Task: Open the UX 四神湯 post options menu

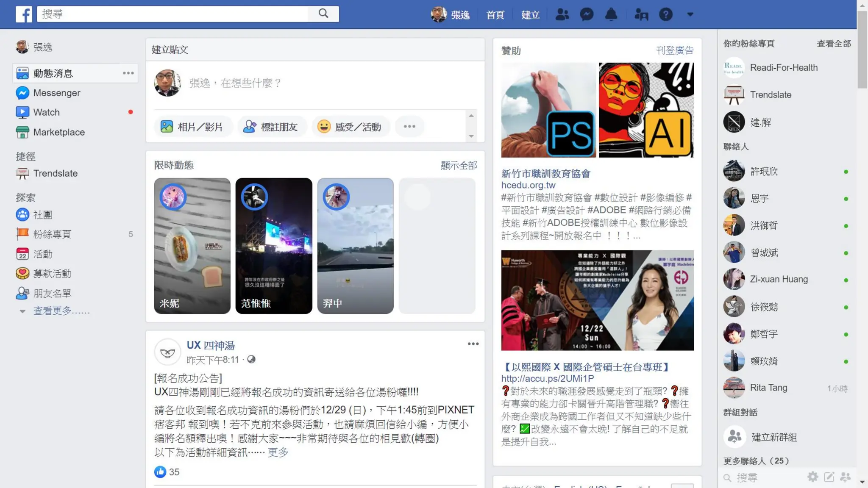Action: (x=473, y=344)
